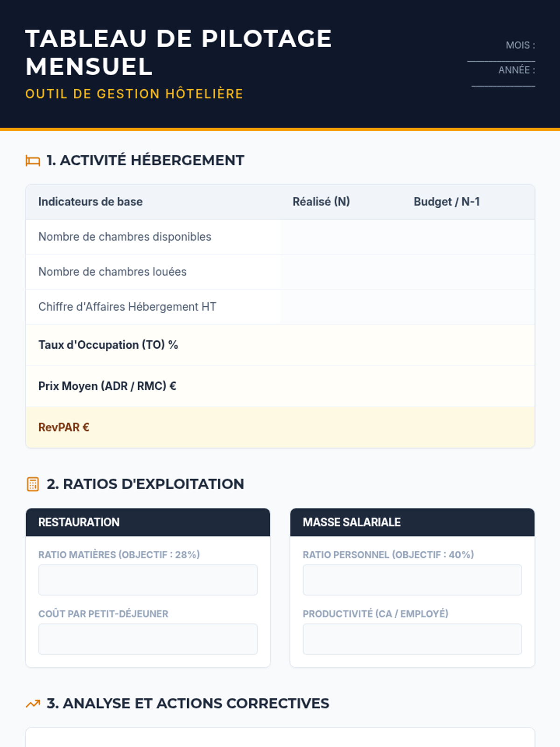Select the Productivité (CA / Employé) field

pyautogui.click(x=412, y=639)
